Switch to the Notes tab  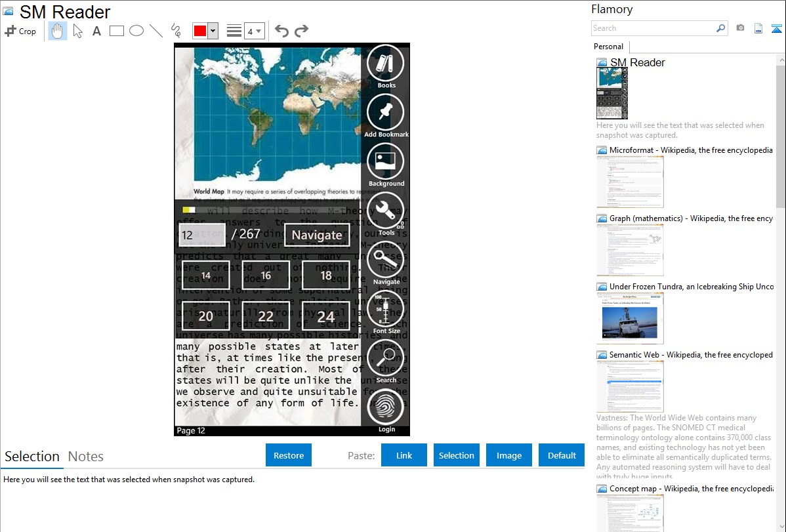click(x=86, y=457)
